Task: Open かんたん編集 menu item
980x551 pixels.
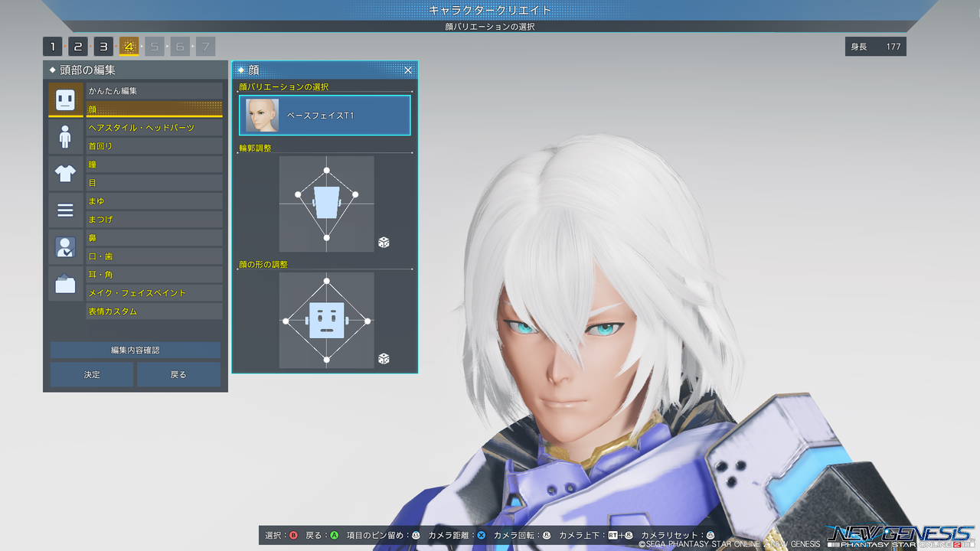Action: click(x=154, y=91)
